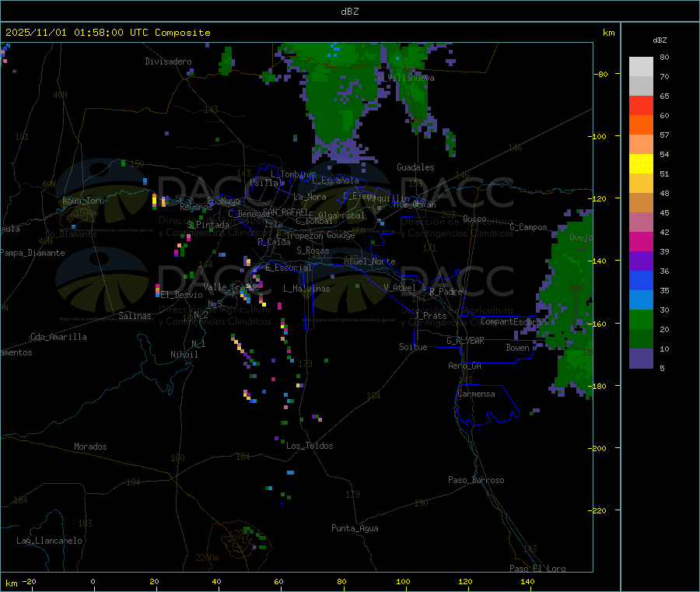The width and height of the screenshot is (700, 592).
Task: Click the Nihuil place label
Action: [x=184, y=355]
